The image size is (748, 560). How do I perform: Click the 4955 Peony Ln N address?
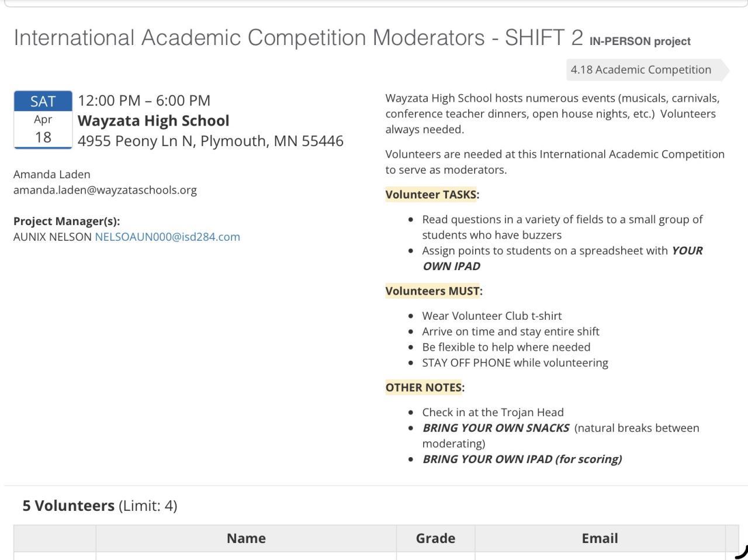[210, 141]
